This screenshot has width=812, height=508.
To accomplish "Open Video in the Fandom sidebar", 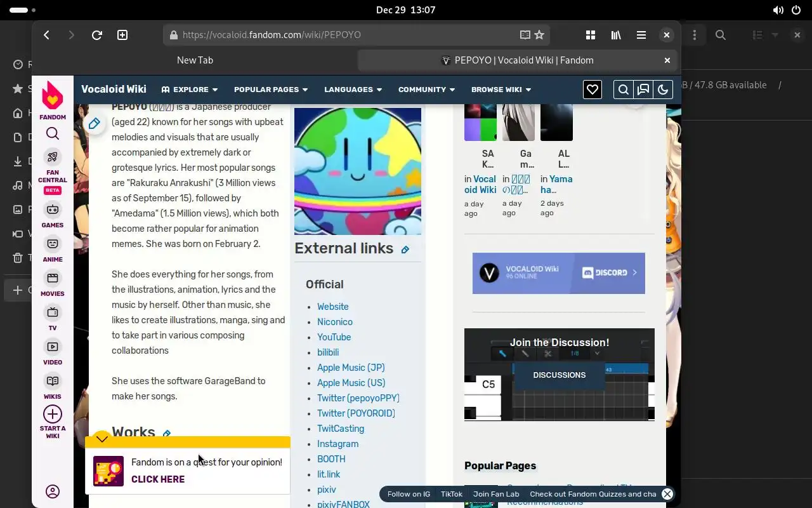I will tap(53, 352).
